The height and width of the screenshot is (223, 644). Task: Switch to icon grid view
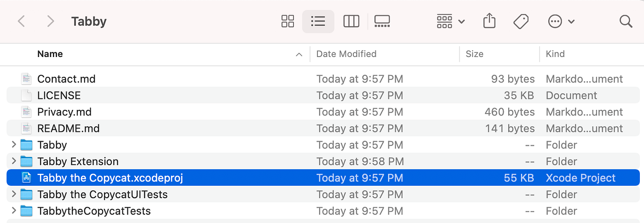tap(287, 21)
